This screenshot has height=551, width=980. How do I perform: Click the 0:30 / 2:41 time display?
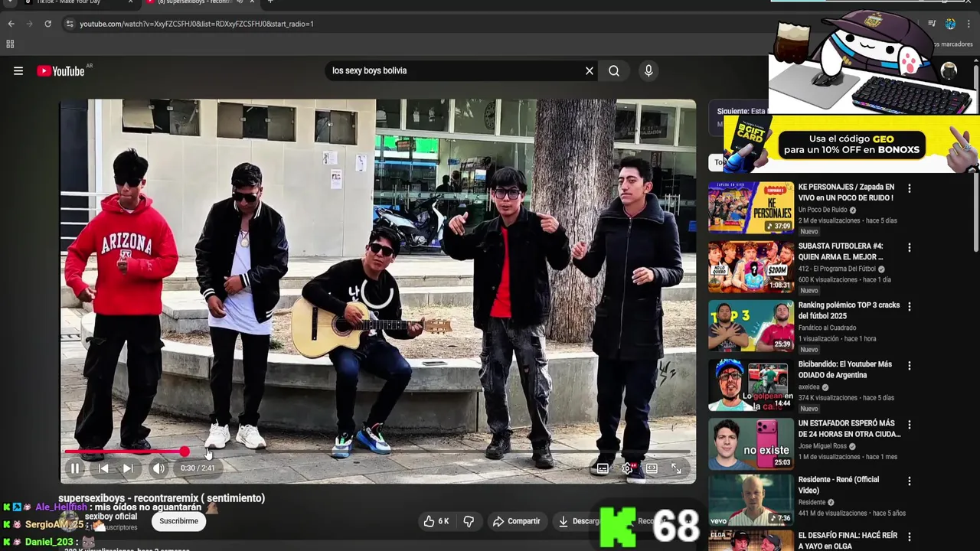coord(198,468)
